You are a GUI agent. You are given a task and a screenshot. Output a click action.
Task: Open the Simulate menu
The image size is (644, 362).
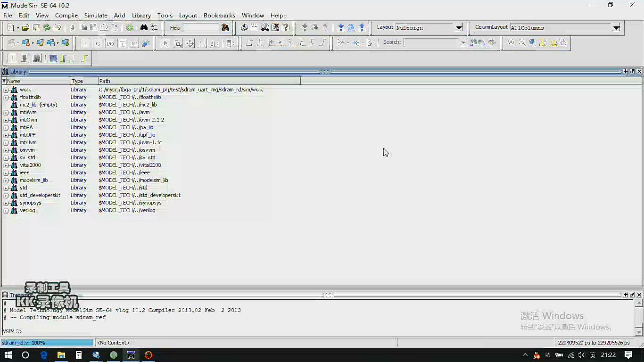(x=96, y=15)
